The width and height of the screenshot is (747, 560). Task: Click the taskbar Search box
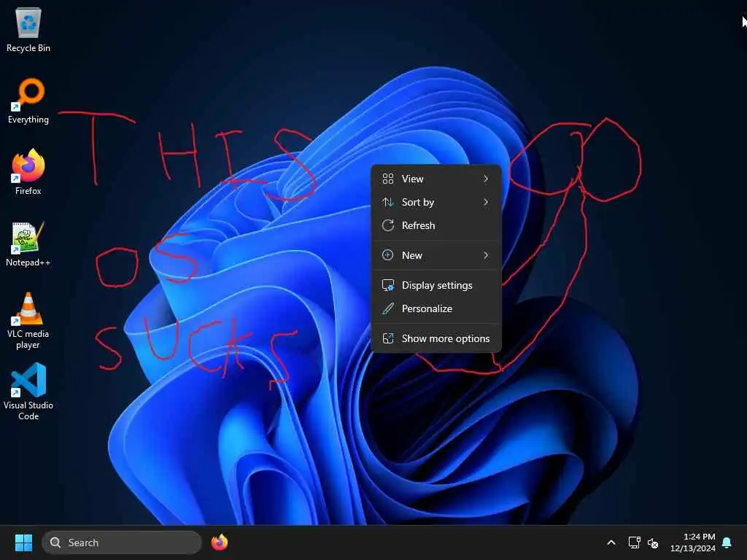click(x=122, y=542)
